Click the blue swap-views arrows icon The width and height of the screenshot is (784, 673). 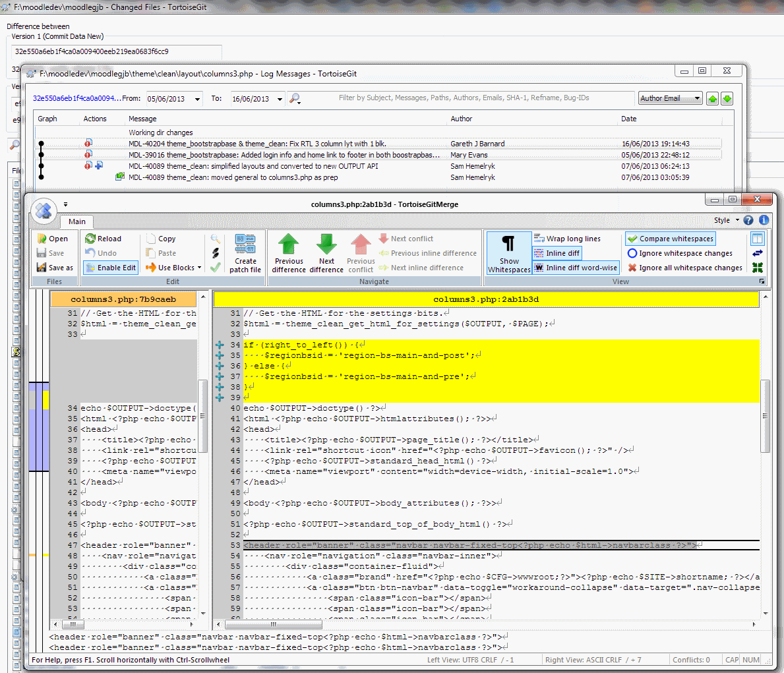(x=758, y=254)
